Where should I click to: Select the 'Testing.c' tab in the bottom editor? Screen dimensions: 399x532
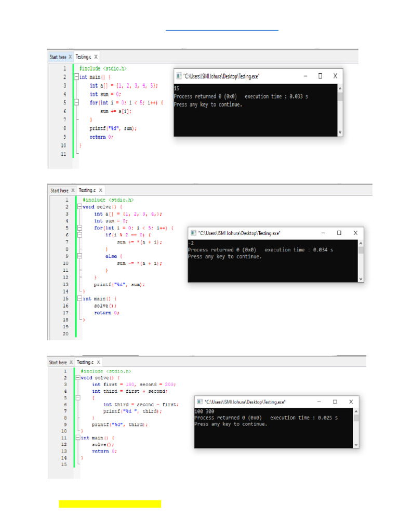[x=85, y=362]
